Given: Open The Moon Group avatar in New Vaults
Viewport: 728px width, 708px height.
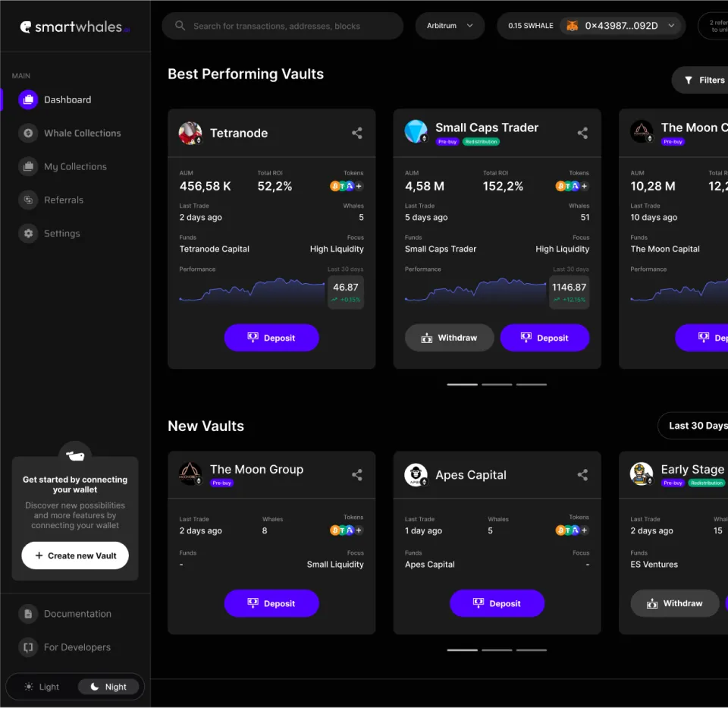Looking at the screenshot, I should pyautogui.click(x=190, y=474).
